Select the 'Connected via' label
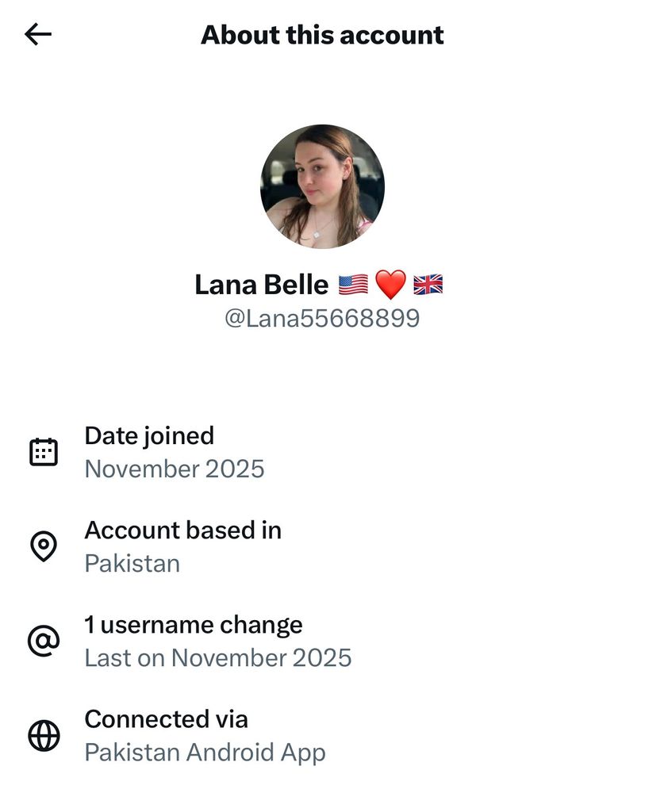This screenshot has width=645, height=812. tap(166, 719)
